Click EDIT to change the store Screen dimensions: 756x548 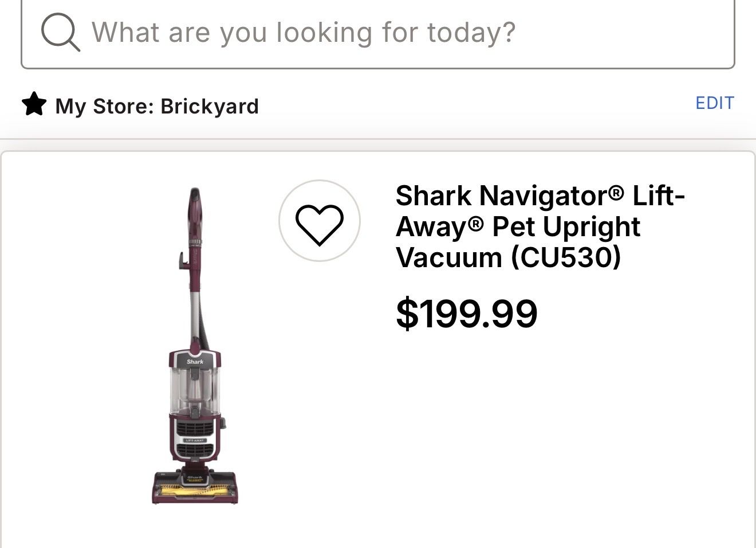click(x=714, y=103)
